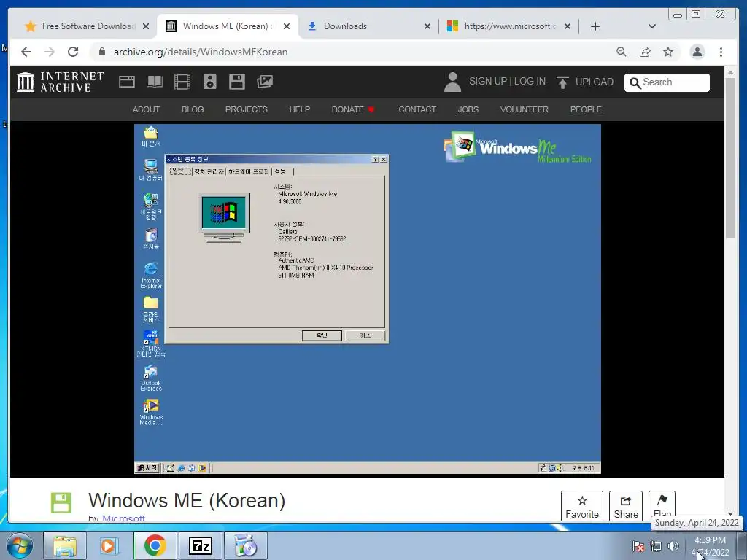Open the Software floppy-disk icon

pyautogui.click(x=237, y=82)
